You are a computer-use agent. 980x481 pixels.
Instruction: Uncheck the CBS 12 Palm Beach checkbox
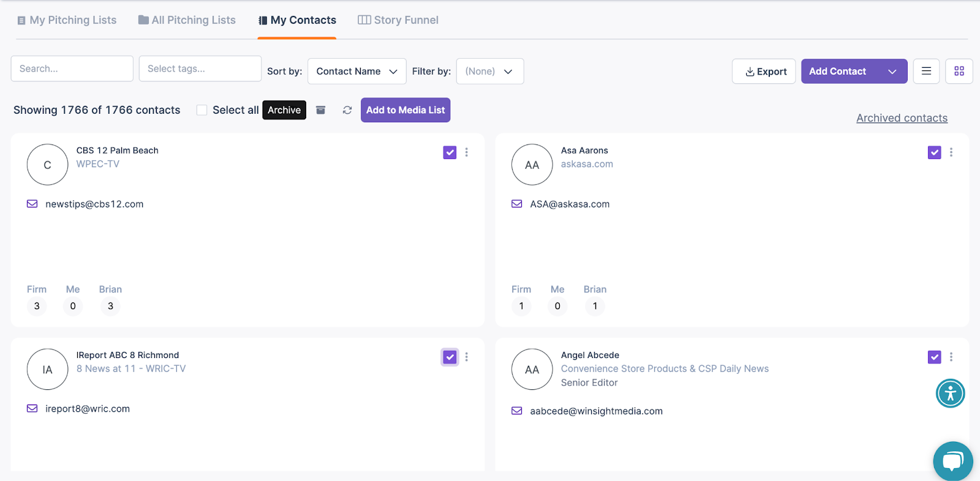pos(450,152)
